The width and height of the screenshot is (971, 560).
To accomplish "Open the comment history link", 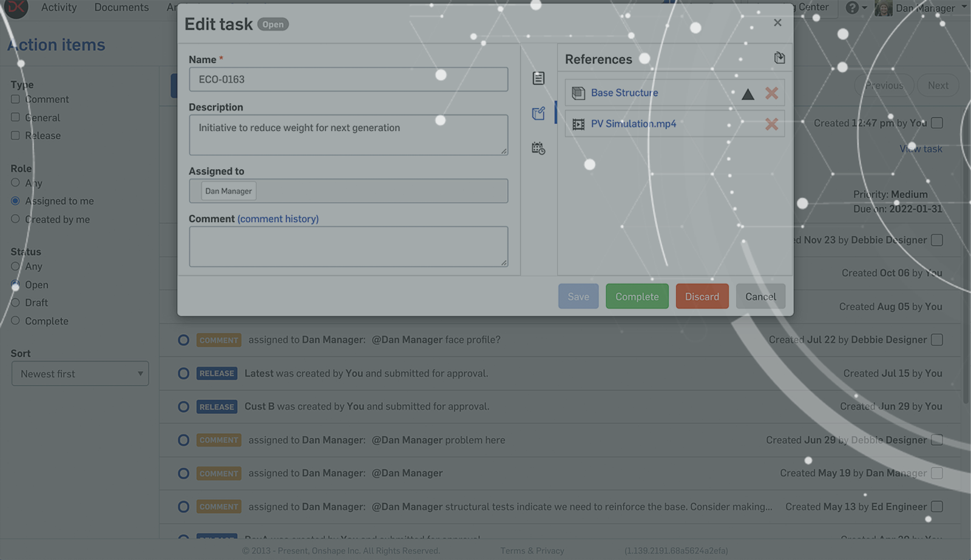I will click(278, 219).
